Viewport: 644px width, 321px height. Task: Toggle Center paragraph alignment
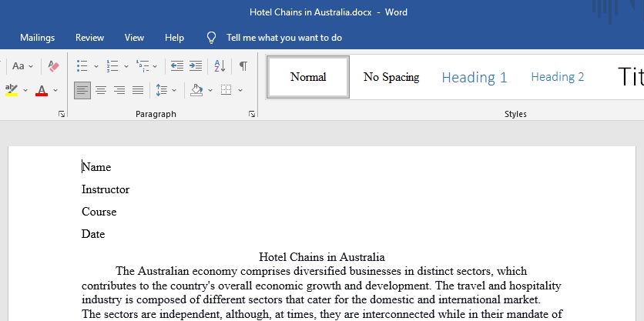[x=101, y=90]
